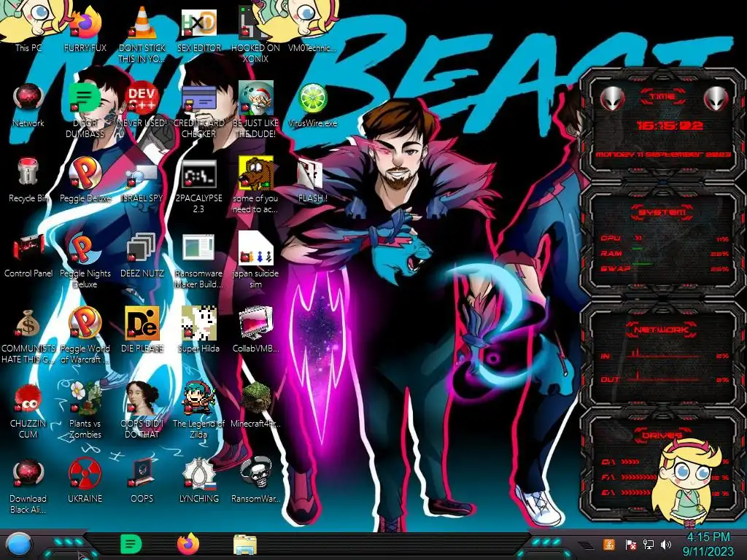Open the DIE PLEASE De icon

click(142, 330)
